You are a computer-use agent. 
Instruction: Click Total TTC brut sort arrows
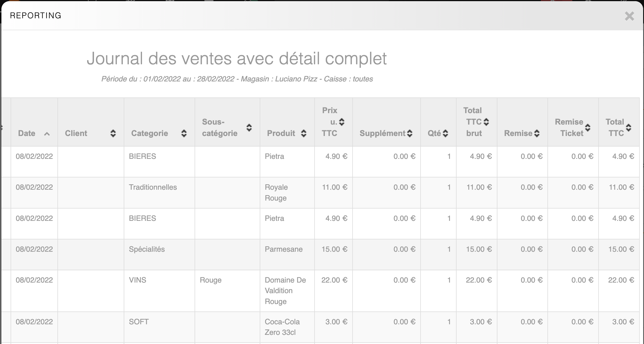pos(486,122)
